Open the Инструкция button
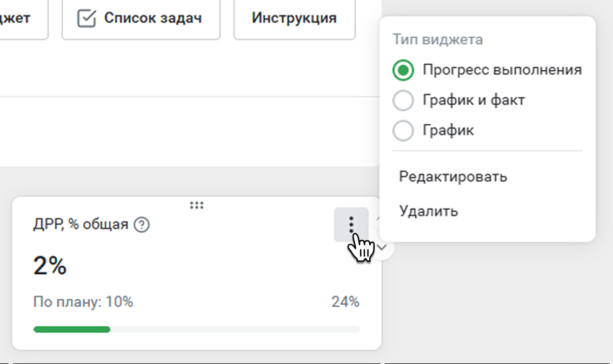This screenshot has width=613, height=364. click(x=294, y=18)
